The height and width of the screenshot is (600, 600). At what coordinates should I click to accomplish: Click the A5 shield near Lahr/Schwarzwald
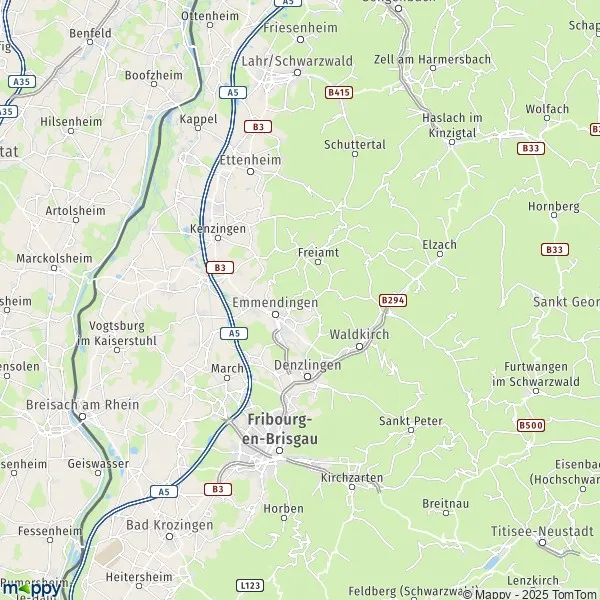(233, 92)
